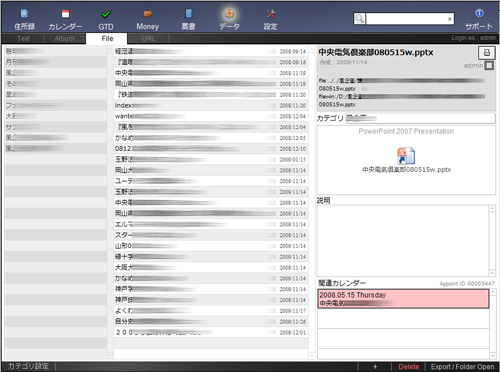Select the row starting with 山形0
This screenshot has height=372, width=500.
click(x=211, y=246)
